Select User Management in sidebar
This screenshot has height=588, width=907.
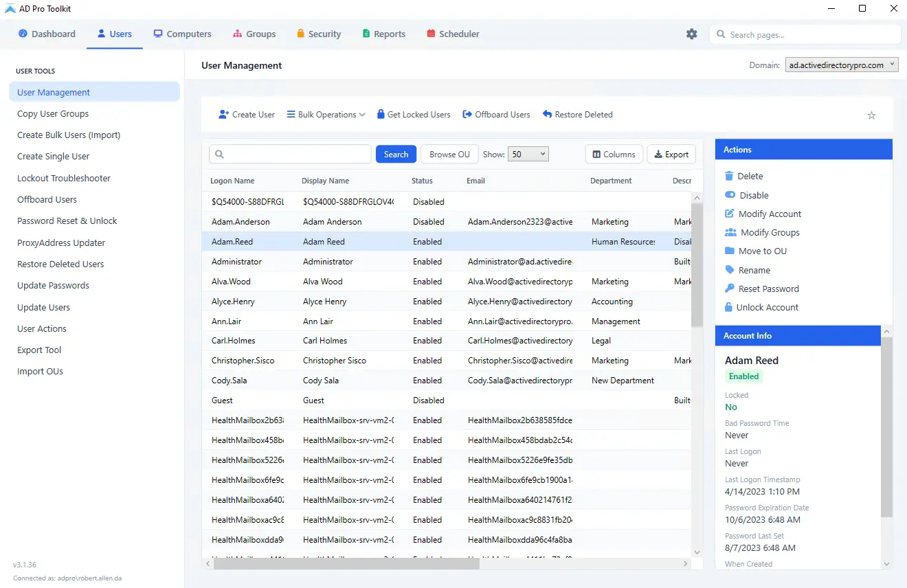[x=94, y=92]
